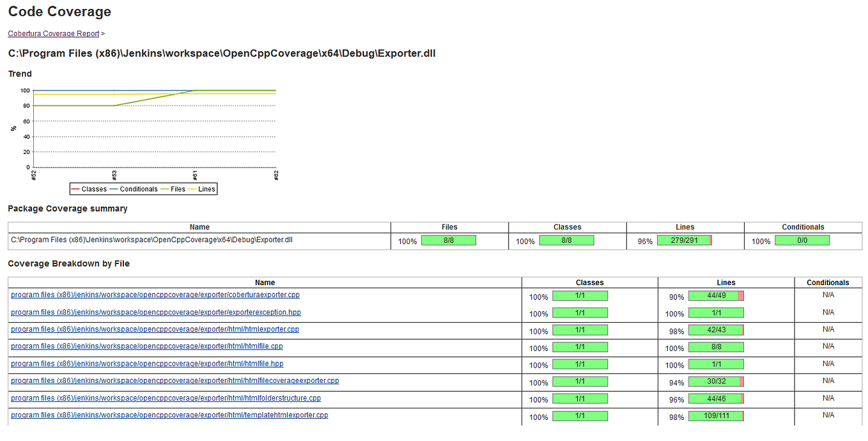Sort breakdown table by the Name column

[265, 282]
